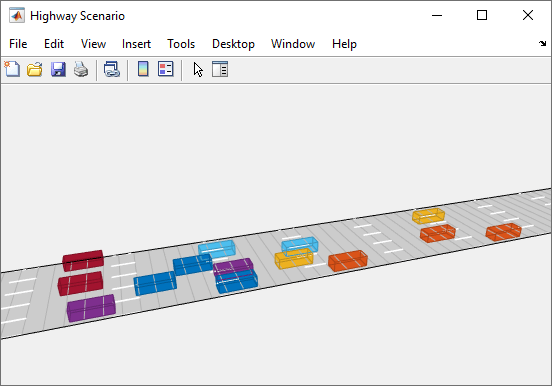The width and height of the screenshot is (552, 386).
Task: Open the File menu
Action: [18, 44]
